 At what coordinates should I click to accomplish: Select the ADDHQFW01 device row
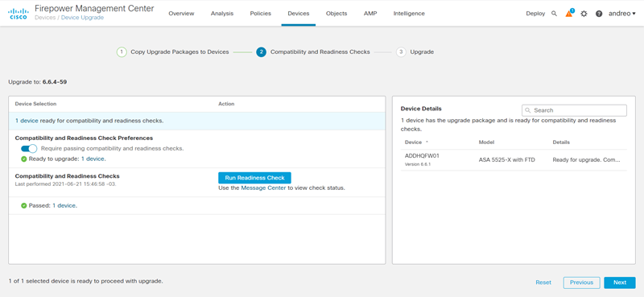coord(514,160)
